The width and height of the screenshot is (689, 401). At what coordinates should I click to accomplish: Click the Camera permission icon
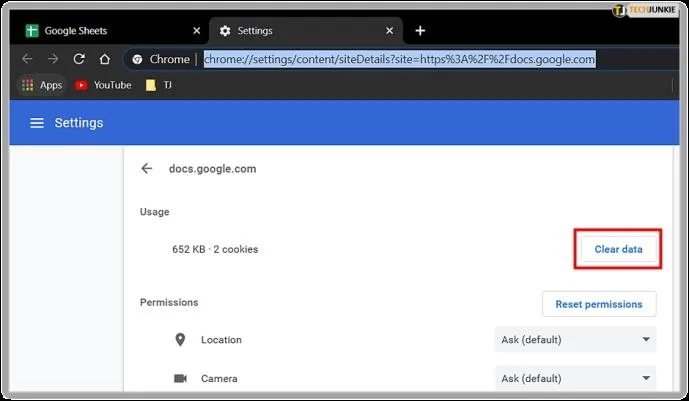tap(180, 379)
